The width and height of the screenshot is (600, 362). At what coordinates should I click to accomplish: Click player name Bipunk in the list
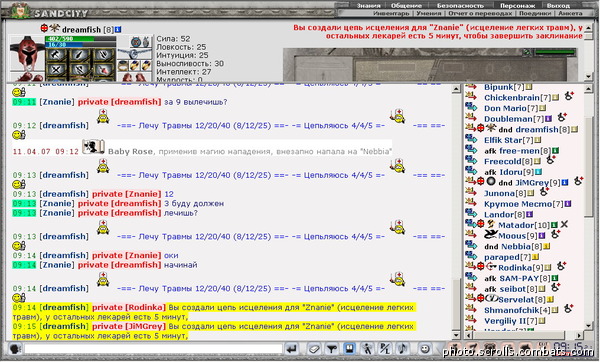499,87
